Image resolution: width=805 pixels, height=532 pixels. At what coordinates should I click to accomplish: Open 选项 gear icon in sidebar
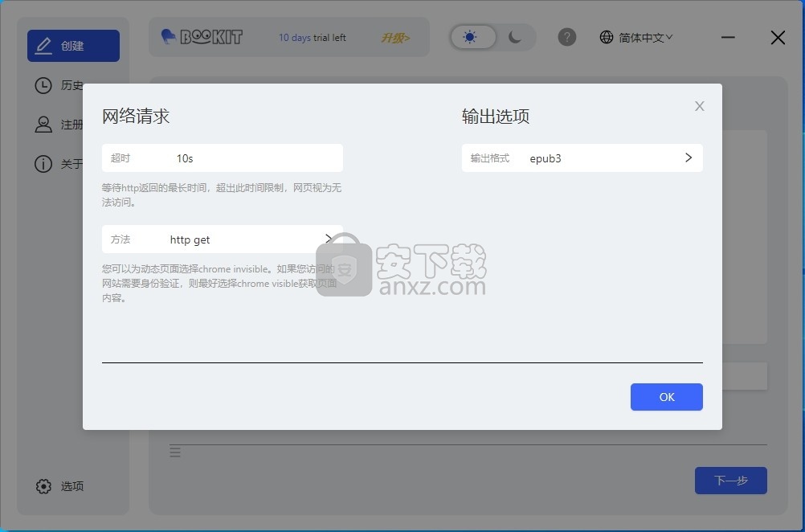click(x=43, y=486)
